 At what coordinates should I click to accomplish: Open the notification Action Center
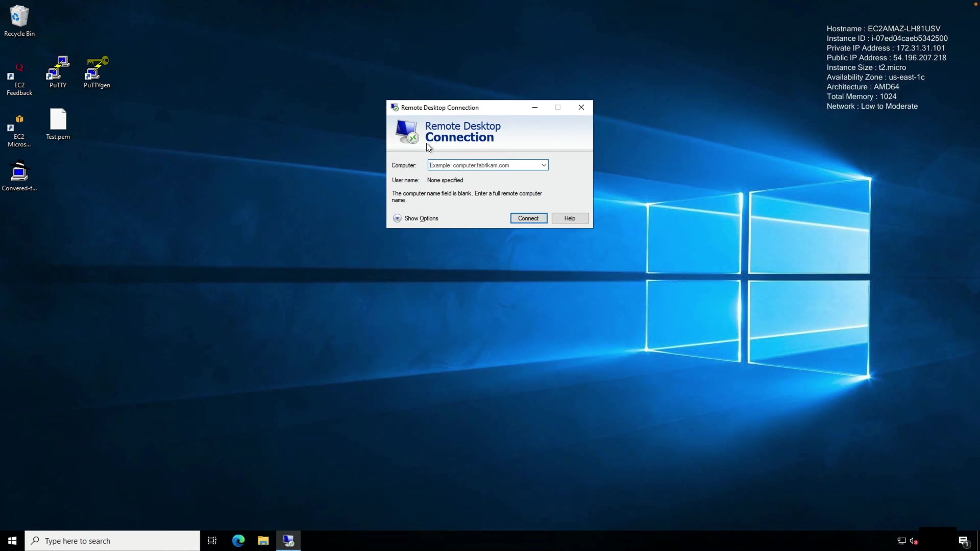[x=963, y=541]
